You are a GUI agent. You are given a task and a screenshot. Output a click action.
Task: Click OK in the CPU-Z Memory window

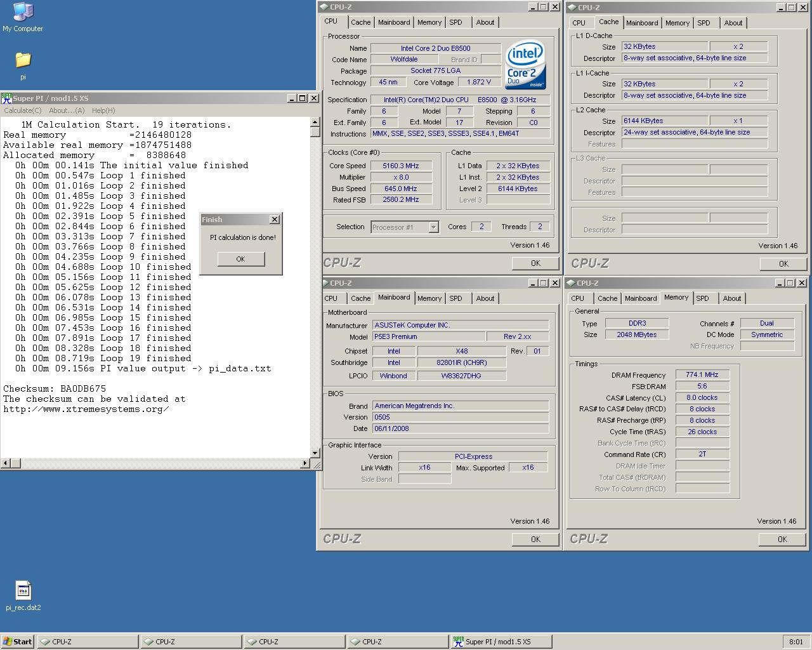coord(782,540)
